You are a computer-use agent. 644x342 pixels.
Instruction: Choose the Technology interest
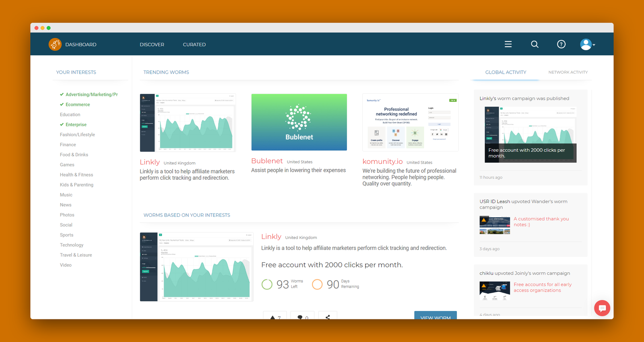click(x=72, y=245)
